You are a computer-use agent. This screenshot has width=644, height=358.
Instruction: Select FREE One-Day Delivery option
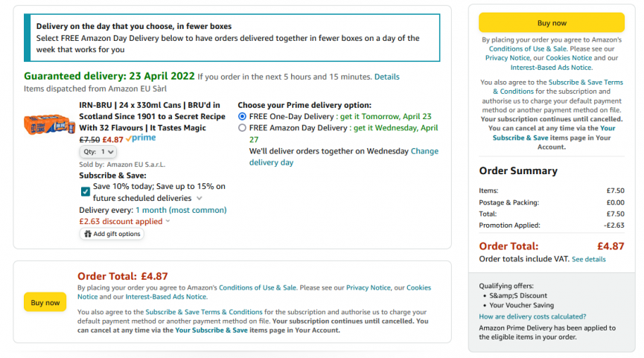click(x=242, y=117)
